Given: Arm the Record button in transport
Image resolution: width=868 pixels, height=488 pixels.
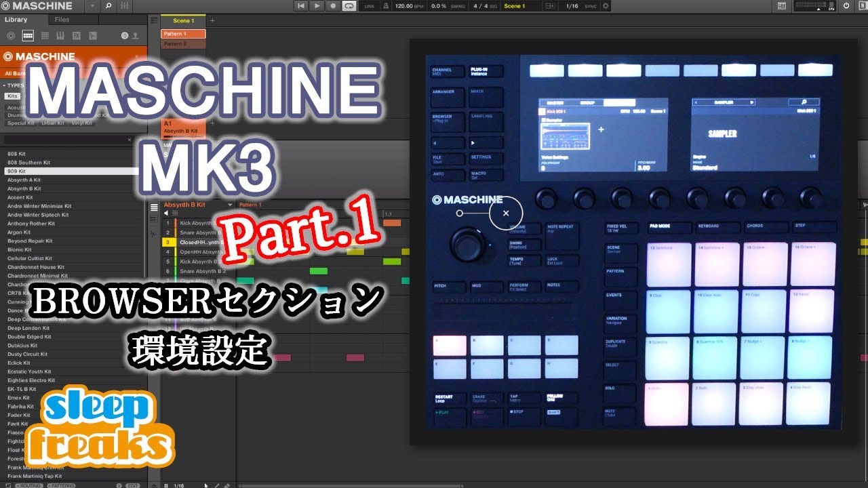Looking at the screenshot, I should pos(333,6).
